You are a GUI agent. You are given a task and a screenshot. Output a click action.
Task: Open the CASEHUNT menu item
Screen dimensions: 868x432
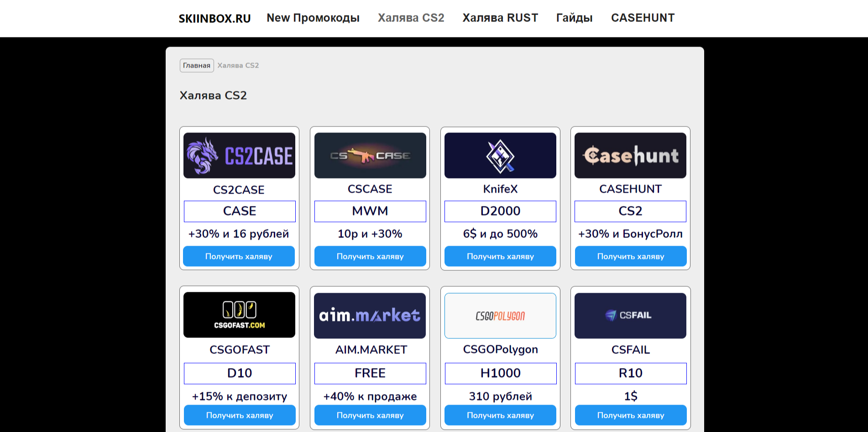(643, 18)
